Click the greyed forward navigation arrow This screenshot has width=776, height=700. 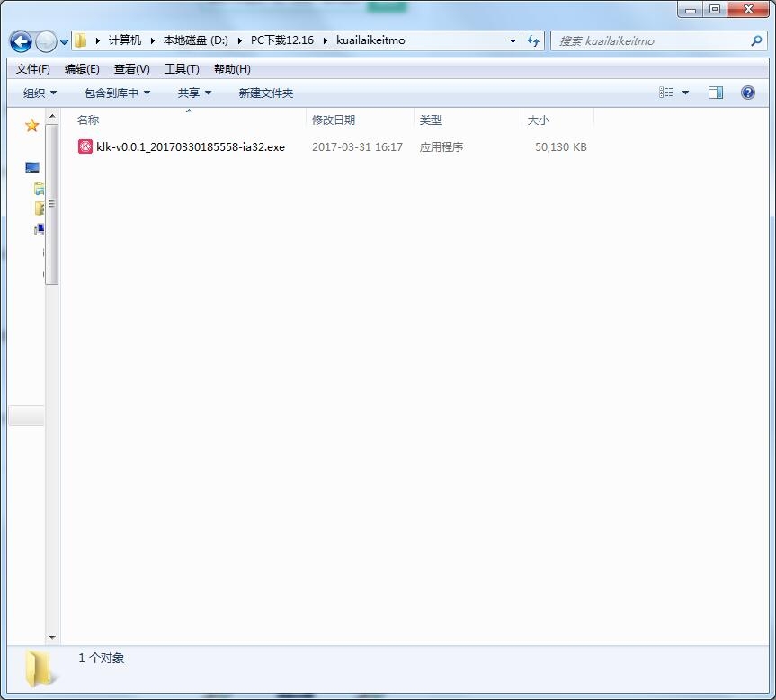(47, 41)
